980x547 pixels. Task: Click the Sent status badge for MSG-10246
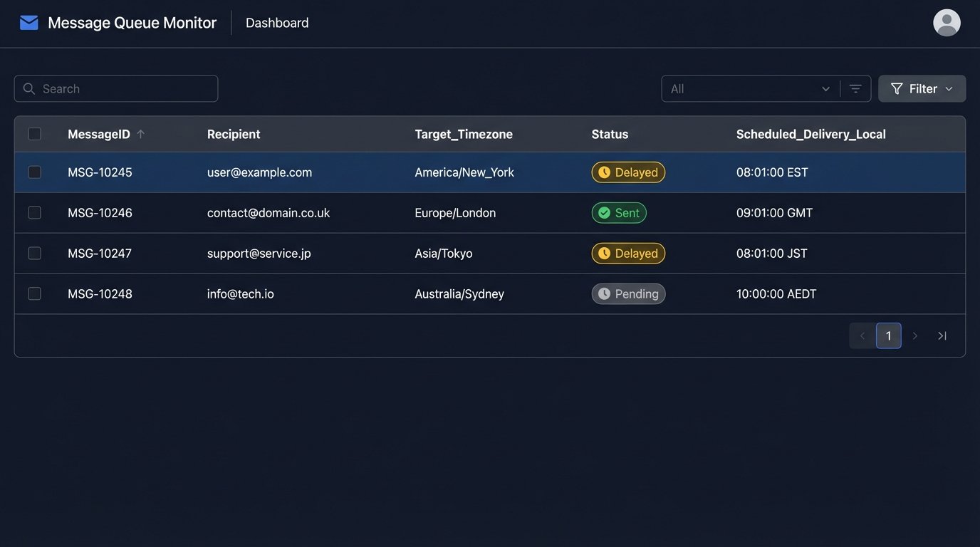619,213
